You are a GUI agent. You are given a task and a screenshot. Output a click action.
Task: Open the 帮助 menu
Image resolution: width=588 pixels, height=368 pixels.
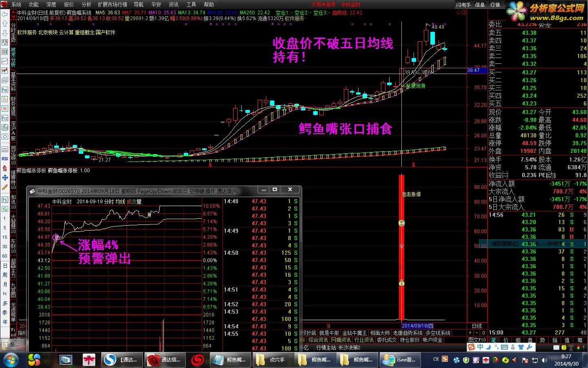click(209, 4)
